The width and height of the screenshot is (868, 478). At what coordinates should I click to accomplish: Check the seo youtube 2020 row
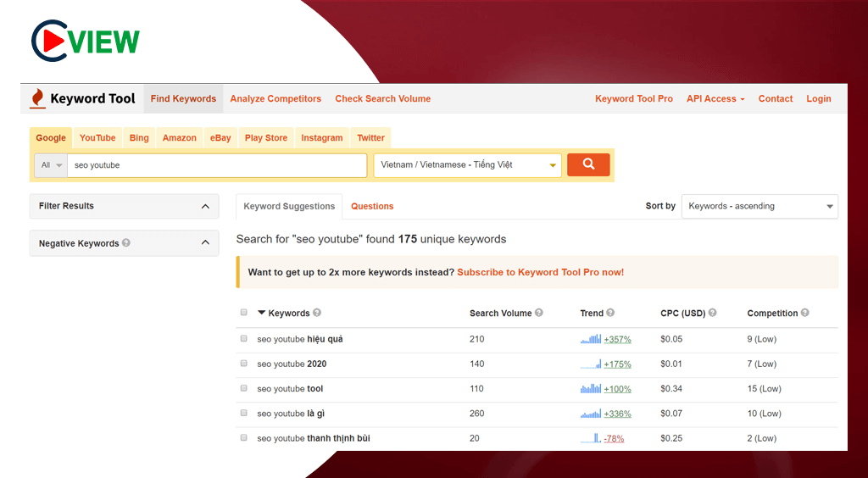pyautogui.click(x=243, y=364)
